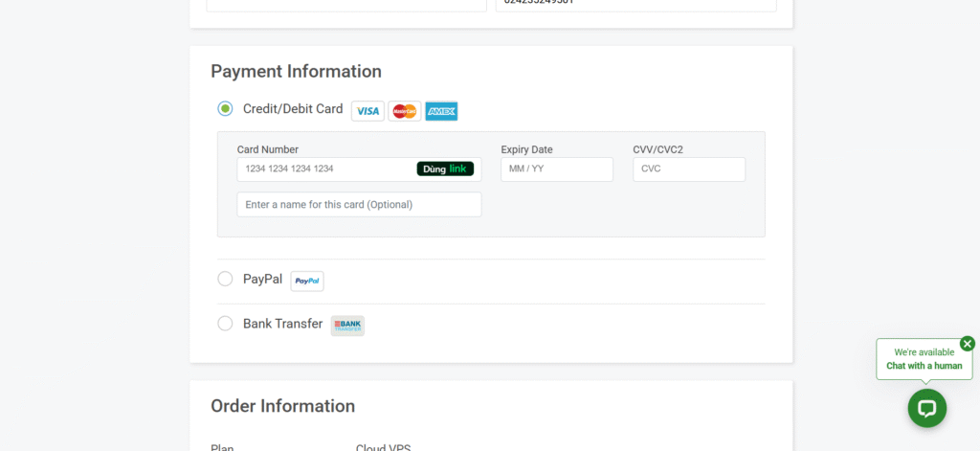The width and height of the screenshot is (980, 451).
Task: Click the Expiry Date MM / YY field
Action: 556,169
